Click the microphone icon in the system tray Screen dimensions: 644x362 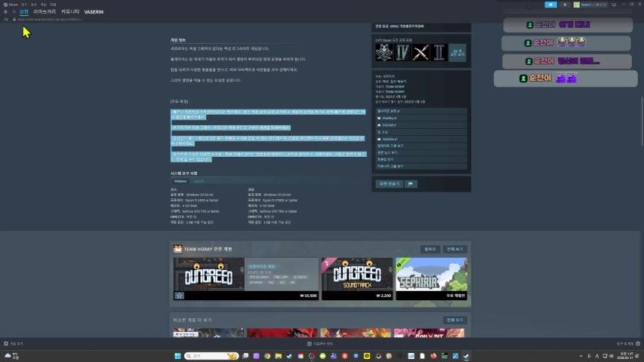coord(589,356)
